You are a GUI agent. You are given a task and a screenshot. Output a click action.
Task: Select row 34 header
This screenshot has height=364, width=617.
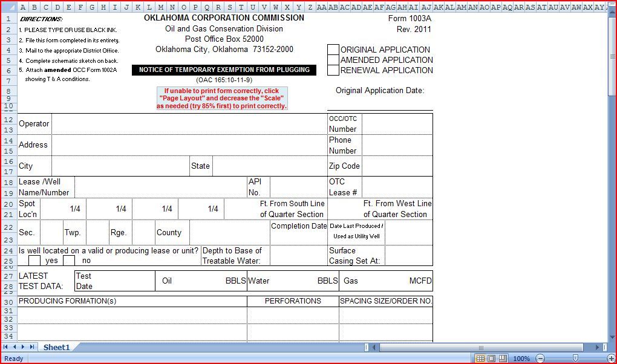(x=8, y=336)
